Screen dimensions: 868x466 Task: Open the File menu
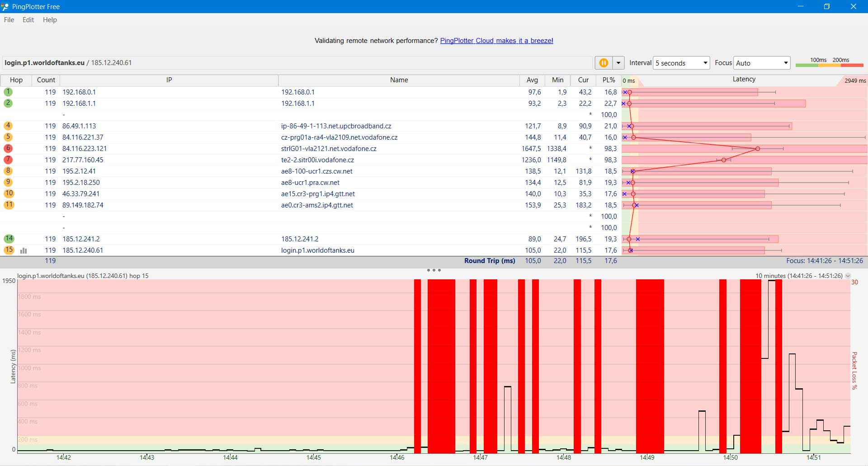pos(9,20)
